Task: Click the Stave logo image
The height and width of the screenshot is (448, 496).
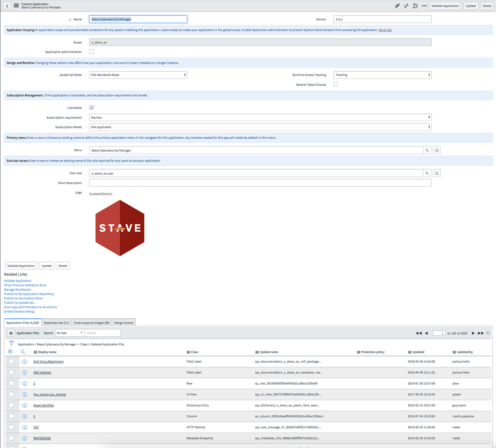Action: pos(120,228)
